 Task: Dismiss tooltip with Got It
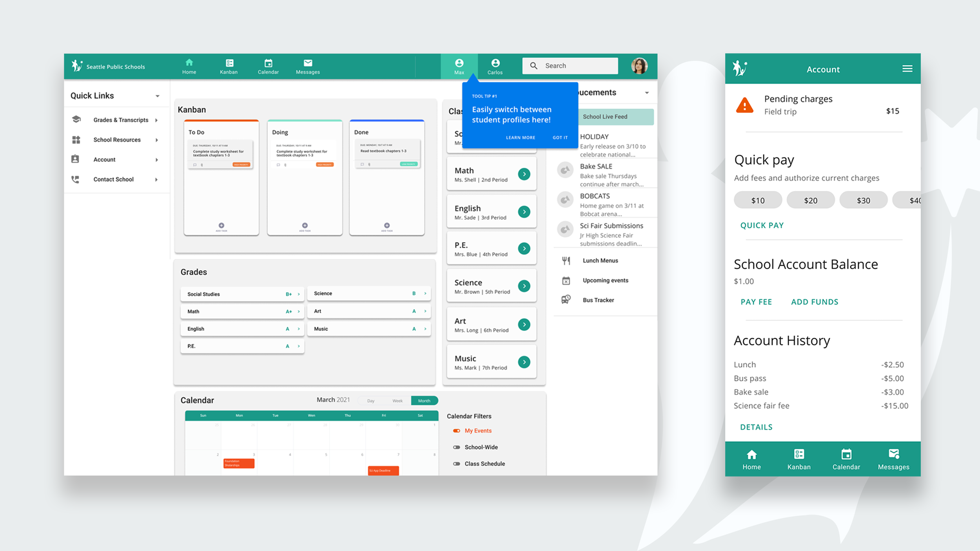[x=560, y=138]
